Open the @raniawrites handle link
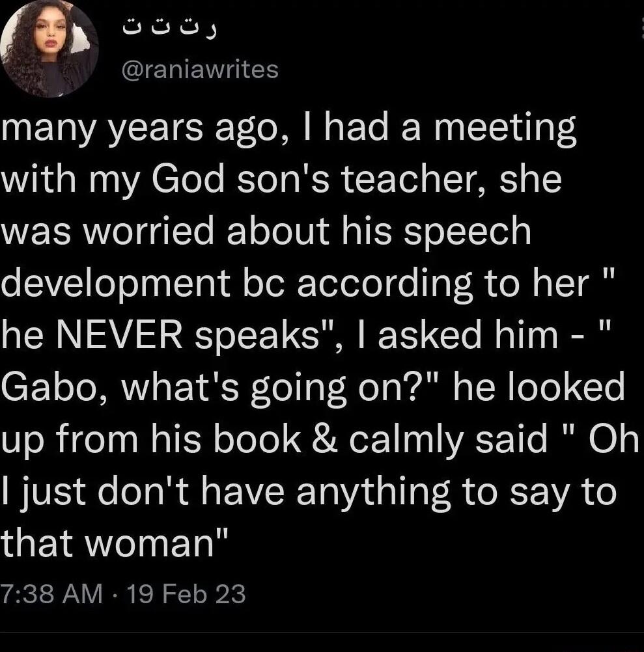Image resolution: width=644 pixels, height=652 pixels. (x=200, y=69)
